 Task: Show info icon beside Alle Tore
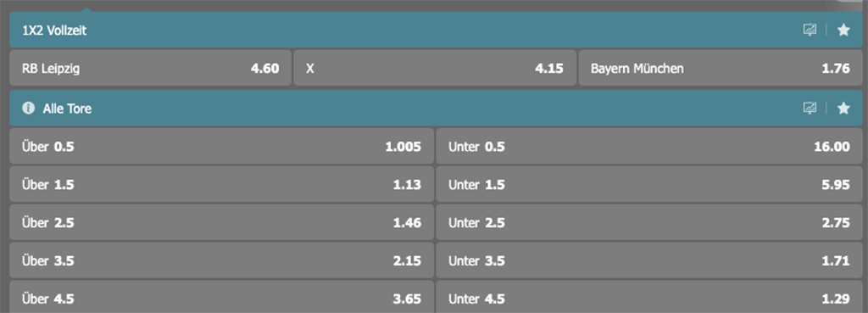click(x=28, y=108)
